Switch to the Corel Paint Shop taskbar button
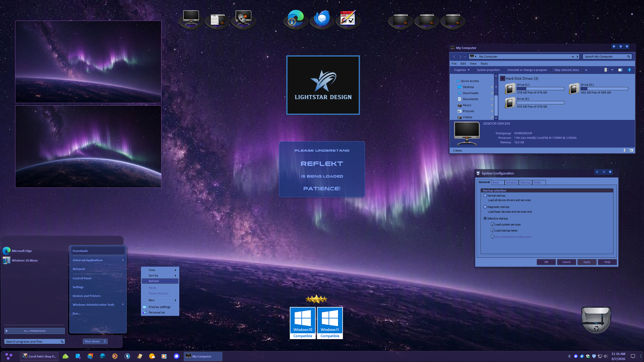The image size is (644, 362). 39,356
